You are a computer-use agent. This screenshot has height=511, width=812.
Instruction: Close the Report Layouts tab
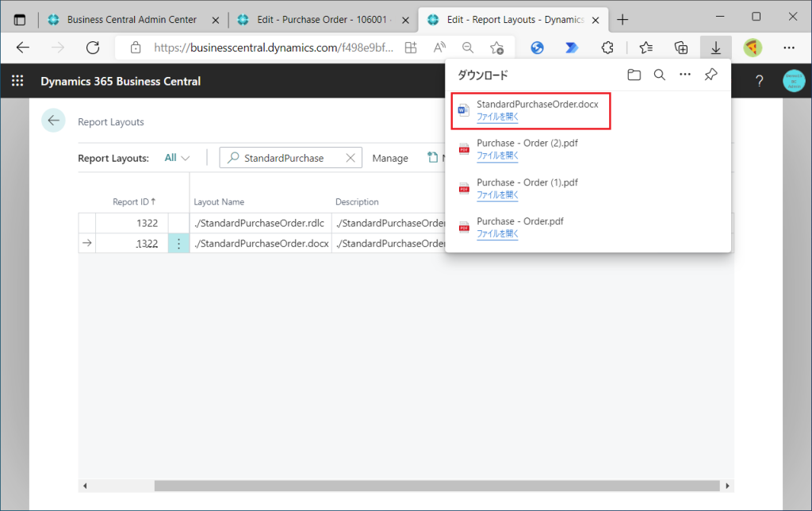[596, 20]
